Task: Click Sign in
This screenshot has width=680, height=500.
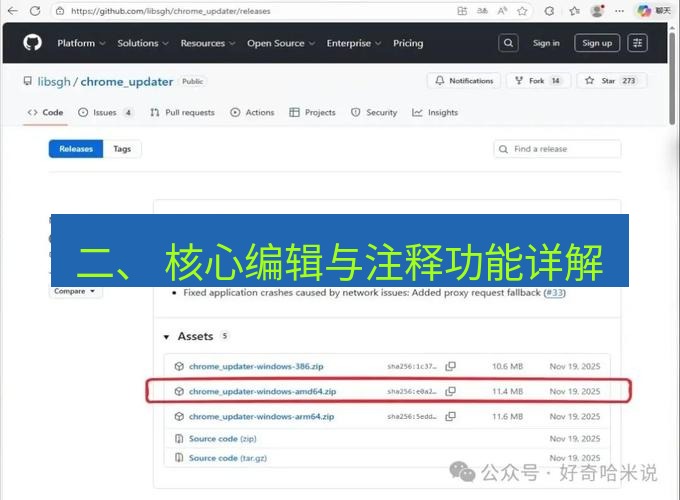Action: [x=546, y=43]
